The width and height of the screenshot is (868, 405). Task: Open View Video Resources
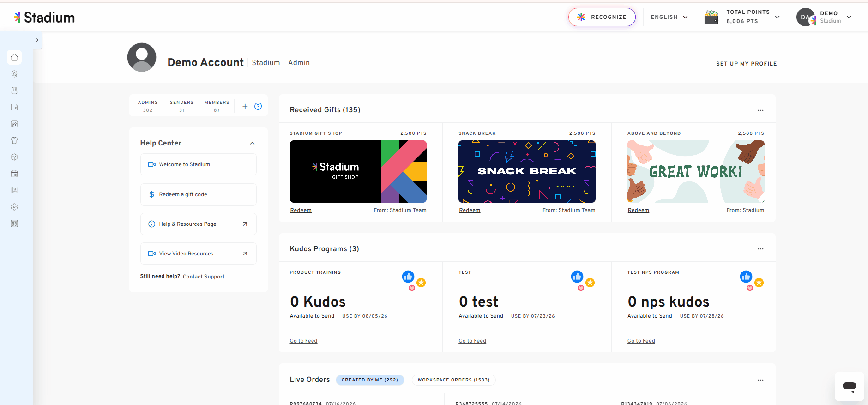[199, 254]
